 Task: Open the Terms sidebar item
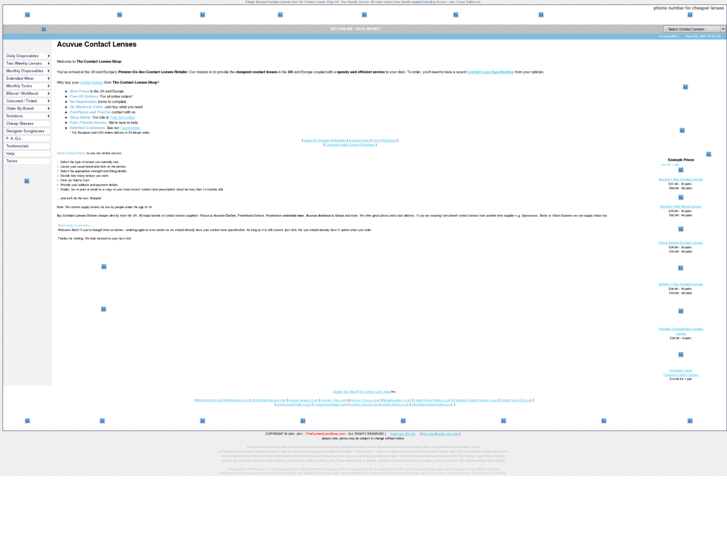tap(27, 161)
